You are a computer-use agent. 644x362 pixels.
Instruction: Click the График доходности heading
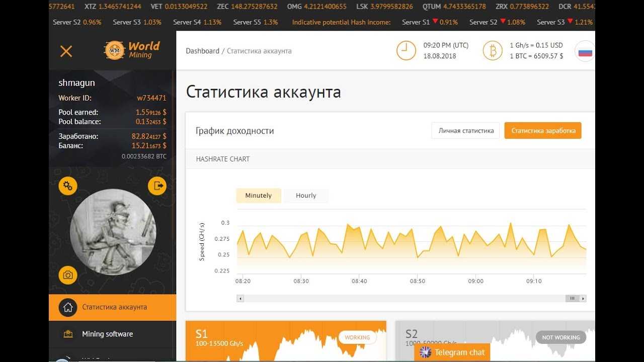pyautogui.click(x=235, y=131)
